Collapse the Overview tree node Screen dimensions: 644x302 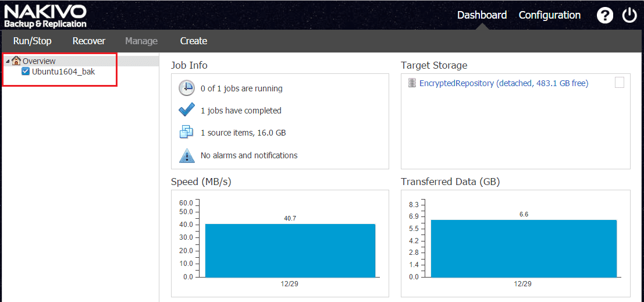click(7, 61)
